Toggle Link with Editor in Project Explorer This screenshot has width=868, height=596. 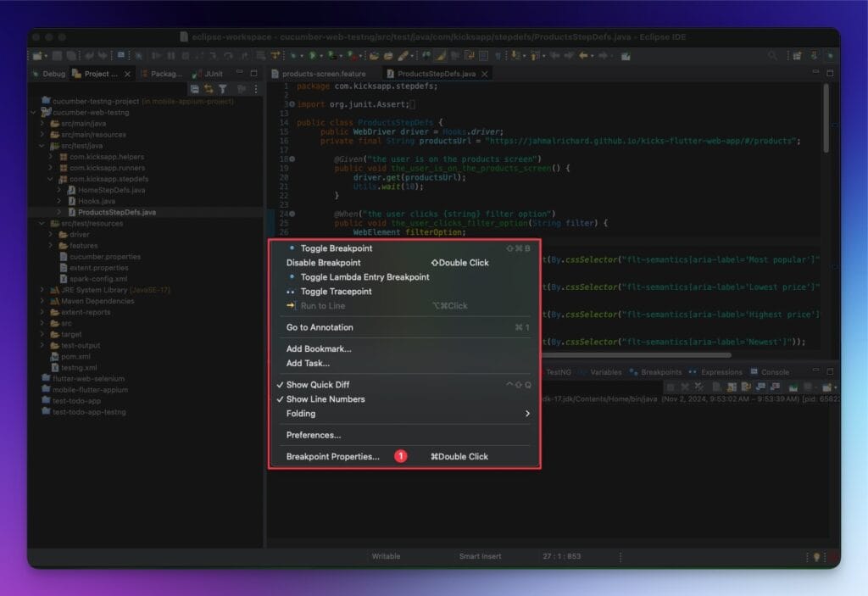tap(209, 89)
